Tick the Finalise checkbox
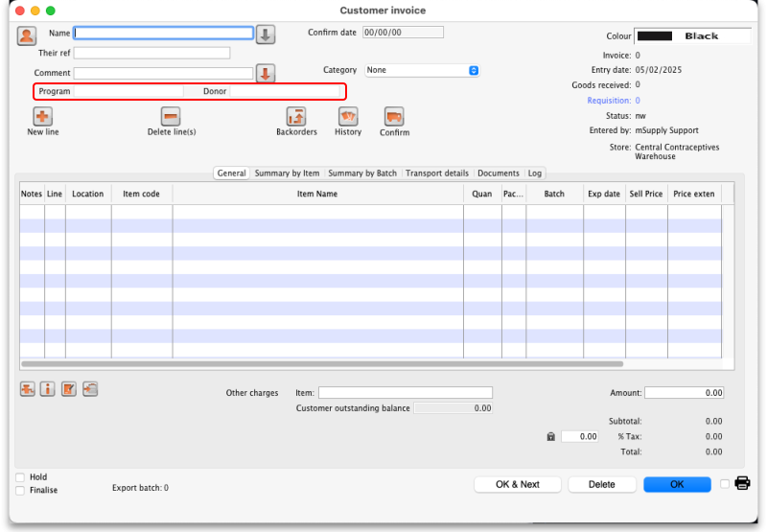This screenshot has height=532, width=767. click(21, 490)
